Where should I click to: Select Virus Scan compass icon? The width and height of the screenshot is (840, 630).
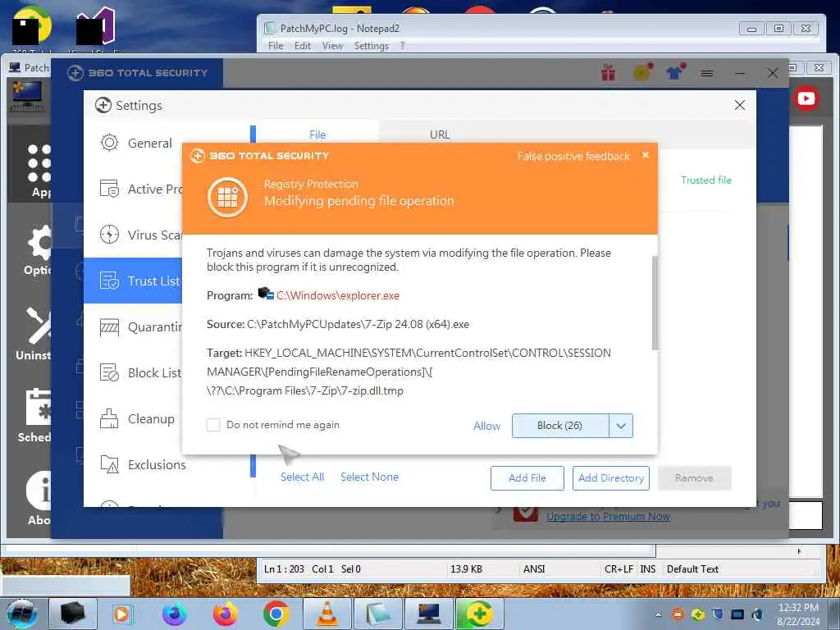click(x=109, y=235)
